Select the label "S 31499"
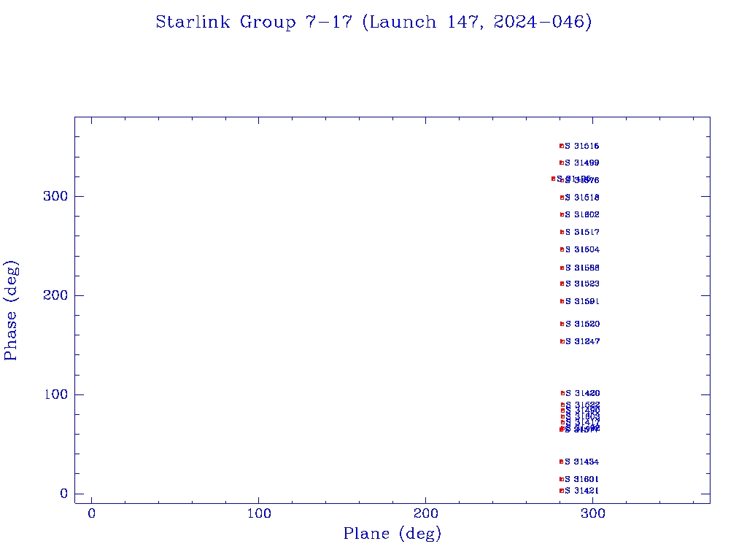This screenshot has width=747, height=560. click(x=581, y=163)
